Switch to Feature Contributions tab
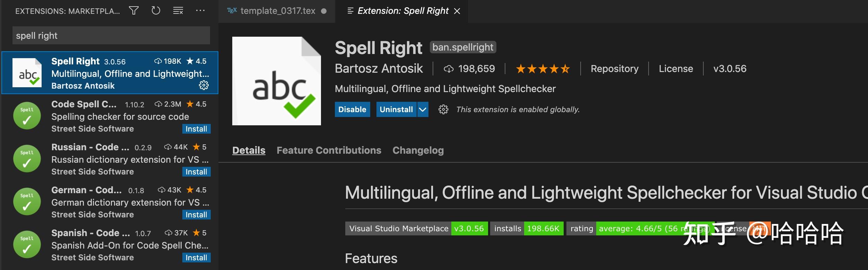The width and height of the screenshot is (868, 270). [329, 150]
